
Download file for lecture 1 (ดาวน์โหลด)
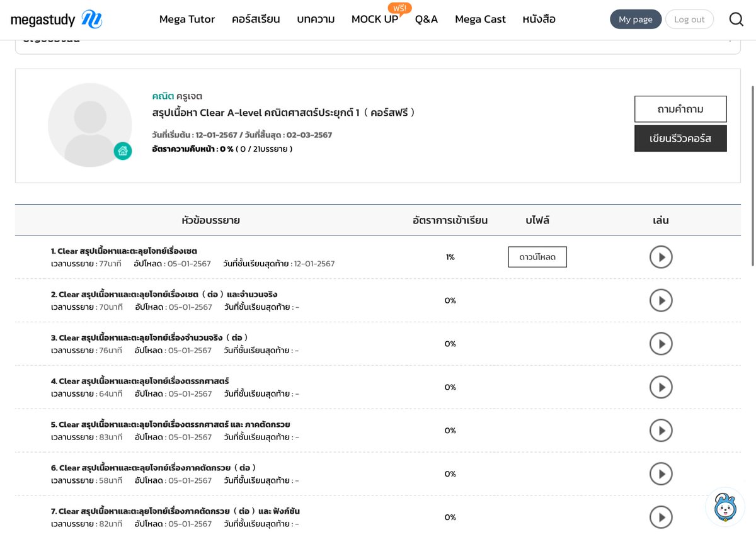537,257
